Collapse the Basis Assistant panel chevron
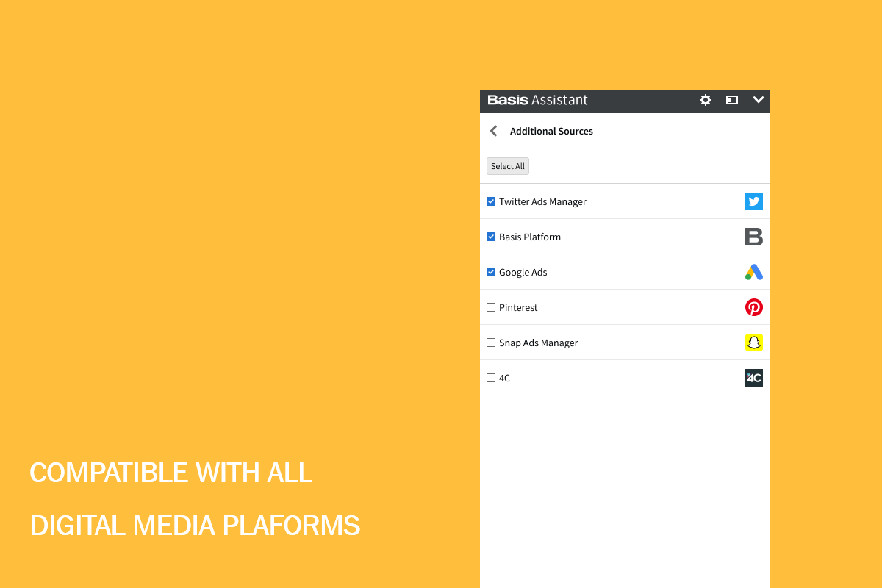This screenshot has height=588, width=882. [759, 100]
